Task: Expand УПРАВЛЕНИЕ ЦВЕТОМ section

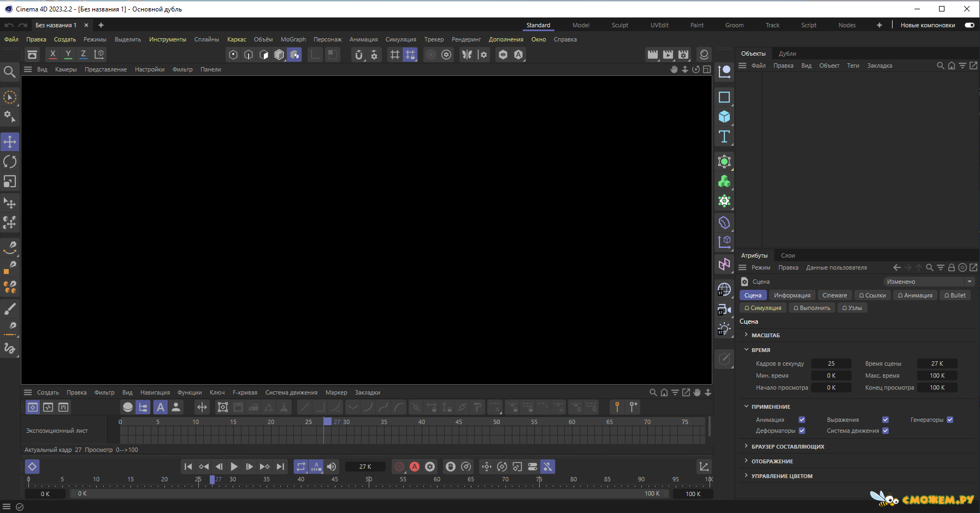Action: pyautogui.click(x=746, y=476)
